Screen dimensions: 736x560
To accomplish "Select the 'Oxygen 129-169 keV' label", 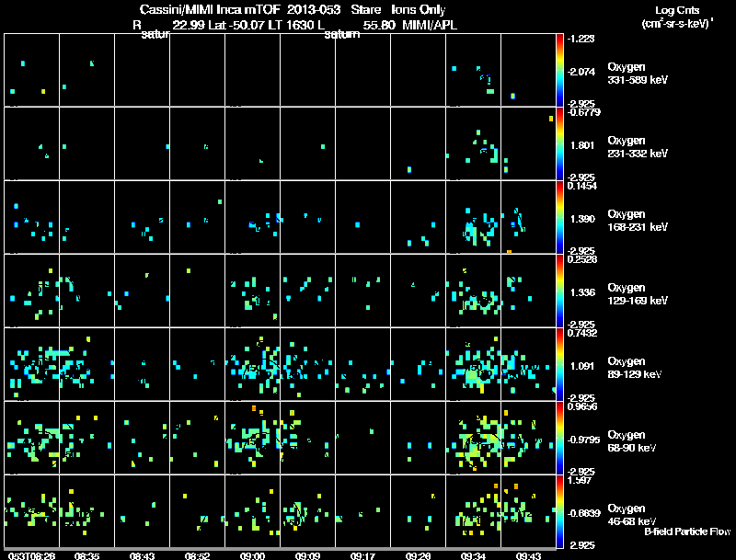I will click(638, 294).
